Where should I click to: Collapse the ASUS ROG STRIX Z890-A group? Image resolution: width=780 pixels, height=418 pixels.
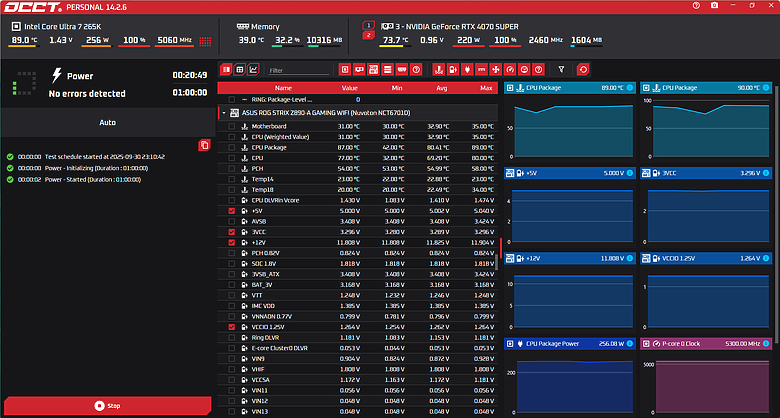click(x=223, y=113)
